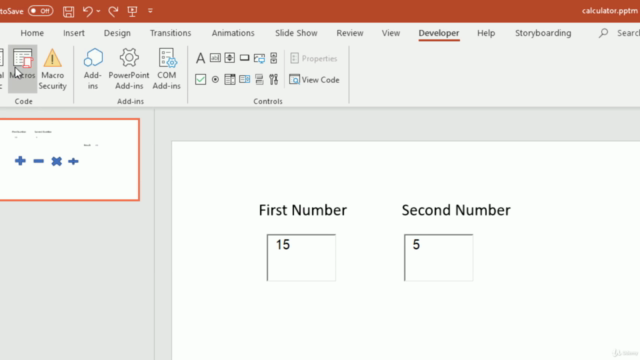Open the Insert tab
Screen dimensions: 640x360
click(x=74, y=33)
